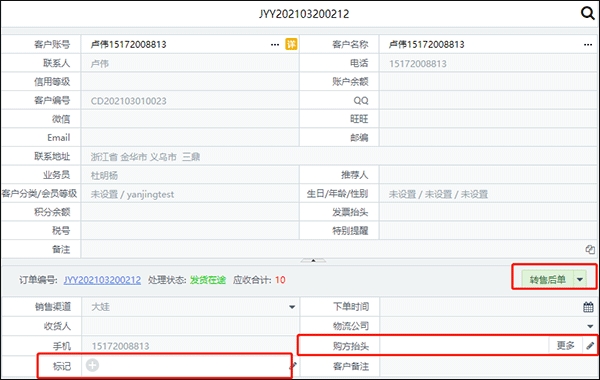Click the 客户编号 value CD202103010023

129,101
